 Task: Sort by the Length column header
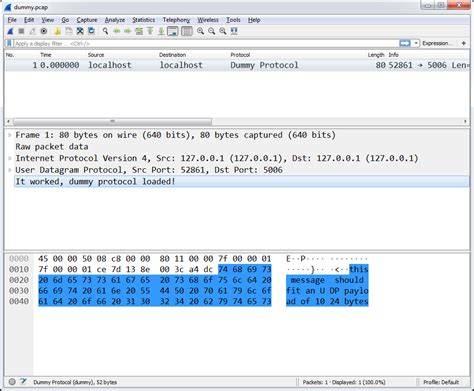tap(376, 55)
